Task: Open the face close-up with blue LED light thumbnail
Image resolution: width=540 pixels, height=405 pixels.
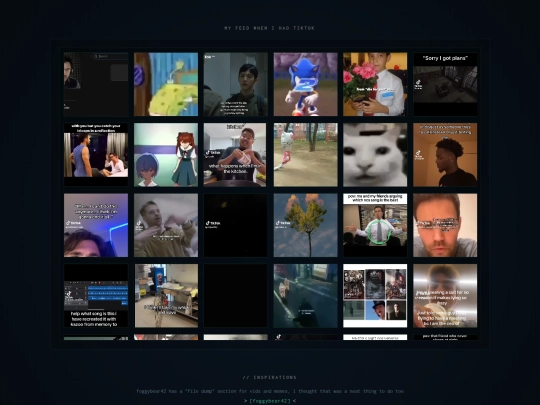Action: (96, 225)
